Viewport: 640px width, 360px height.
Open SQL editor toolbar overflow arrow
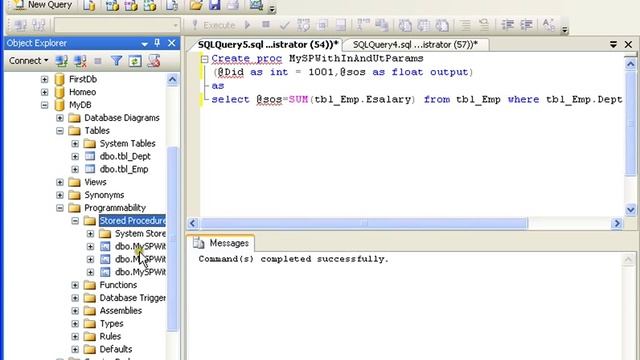[564, 28]
